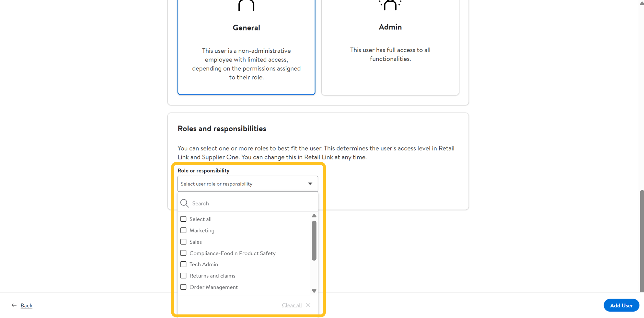
Task: Click the role list scrollbar thumb
Action: tap(314, 240)
